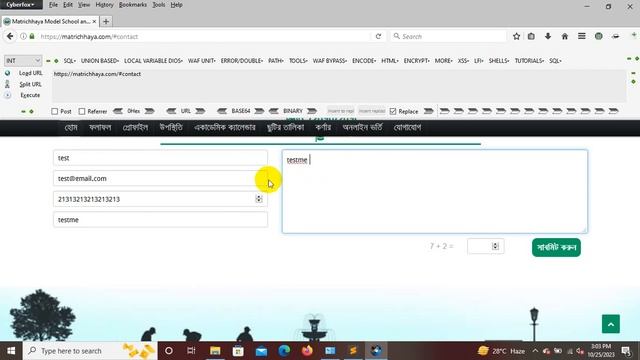Open the ENCODE dropdown menu
This screenshot has height=360, width=640.
(x=364, y=60)
